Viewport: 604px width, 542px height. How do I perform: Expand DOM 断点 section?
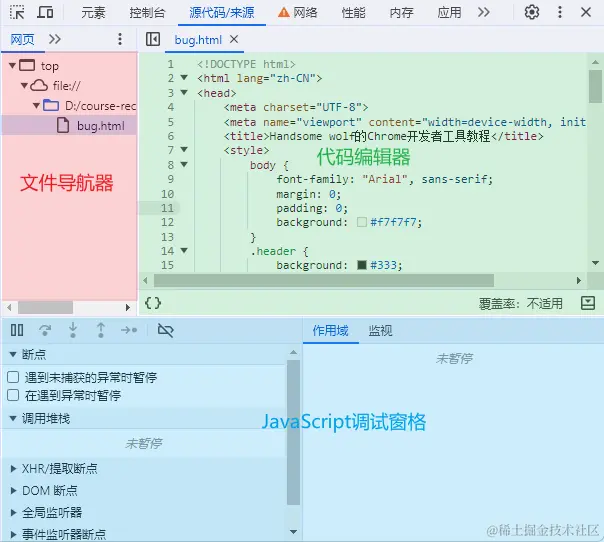[13, 490]
